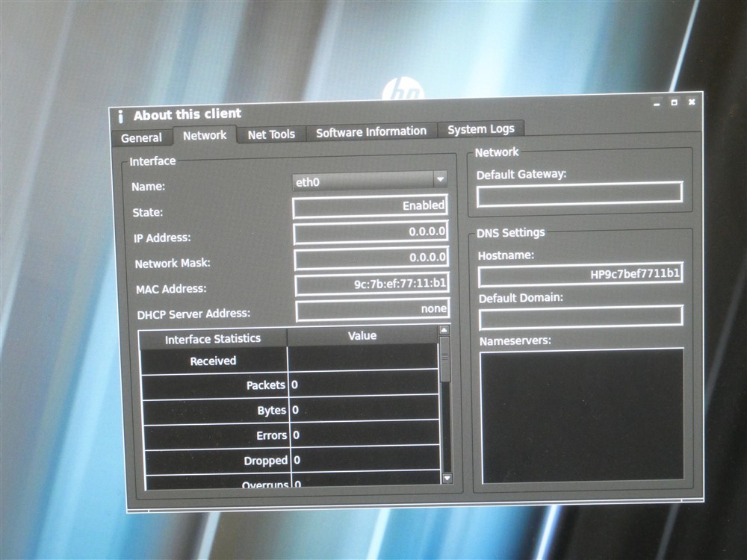Click the info icon in the title bar
Image resolution: width=747 pixels, height=560 pixels.
click(x=121, y=116)
